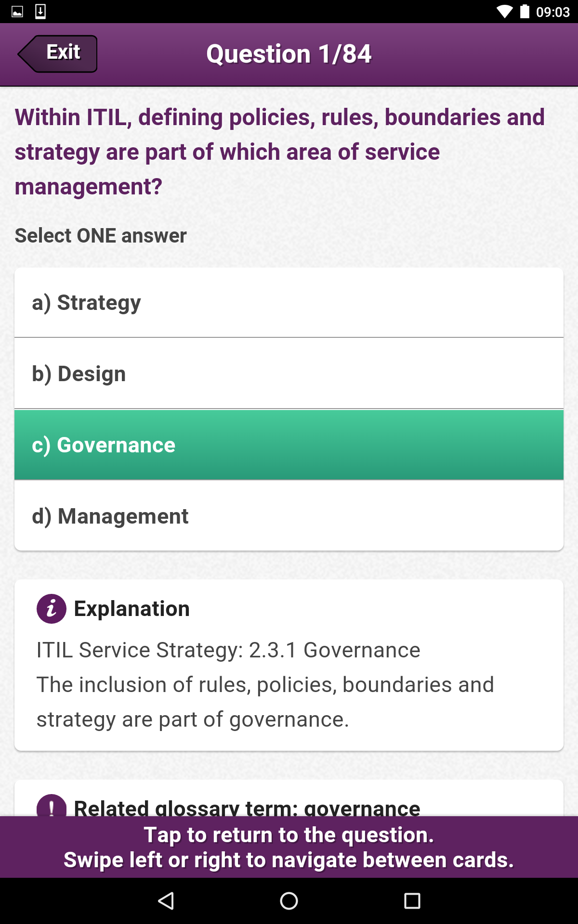578x924 pixels.
Task: Click the Explanation info icon
Action: [x=52, y=609]
